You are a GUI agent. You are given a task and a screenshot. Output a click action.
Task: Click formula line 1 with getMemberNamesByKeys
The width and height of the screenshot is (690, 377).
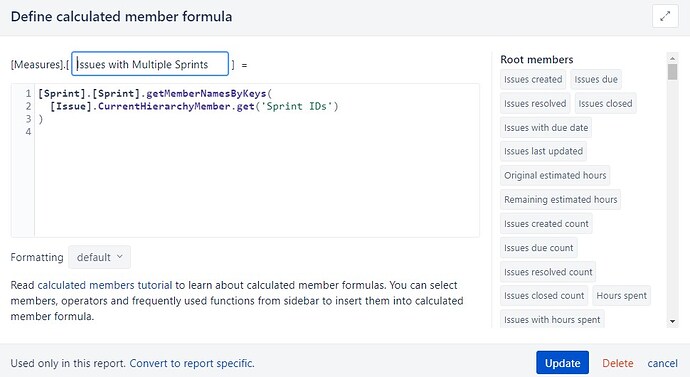[155, 93]
